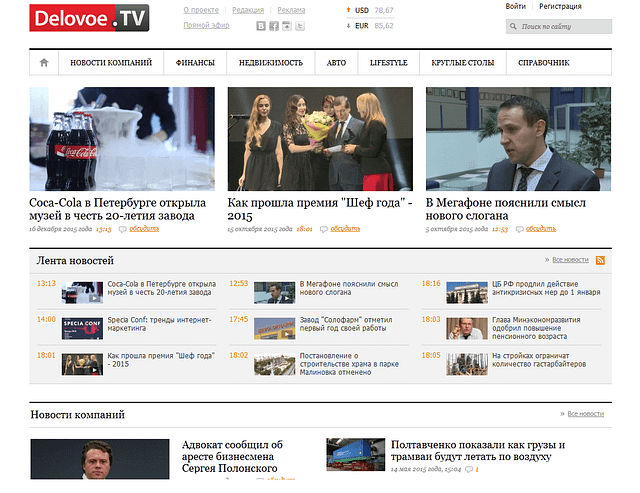Open the 18:05 стройках feed thumbnail
This screenshot has width=640, height=493.
(x=467, y=364)
